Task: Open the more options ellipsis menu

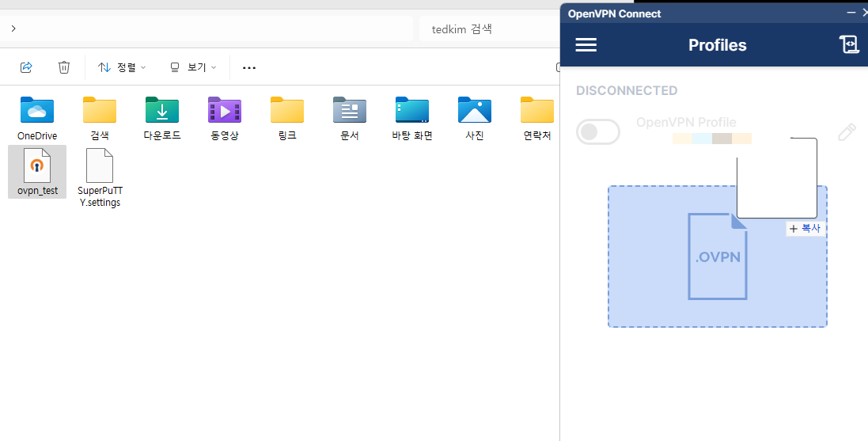Action: [249, 67]
